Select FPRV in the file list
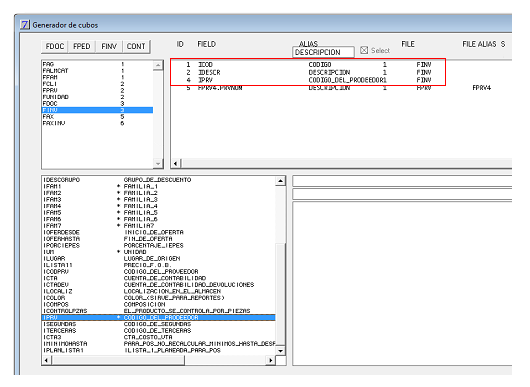530x387 pixels. pyautogui.click(x=97, y=90)
